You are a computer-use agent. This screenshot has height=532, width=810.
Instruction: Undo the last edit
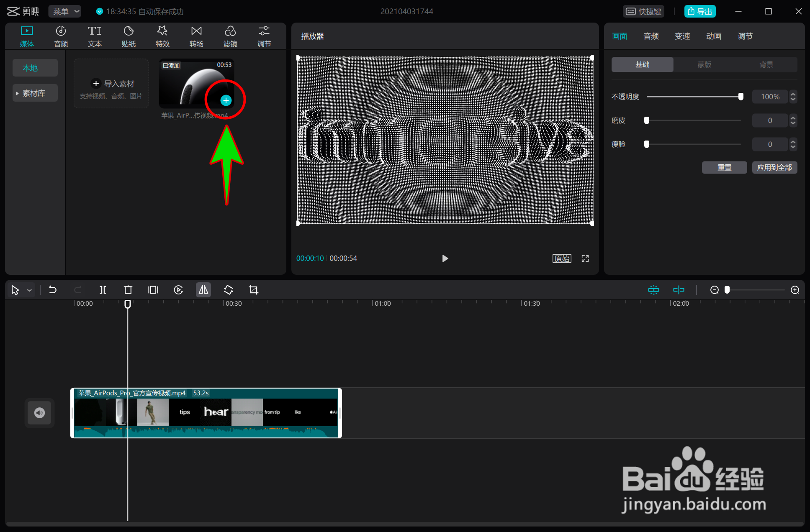(53, 290)
